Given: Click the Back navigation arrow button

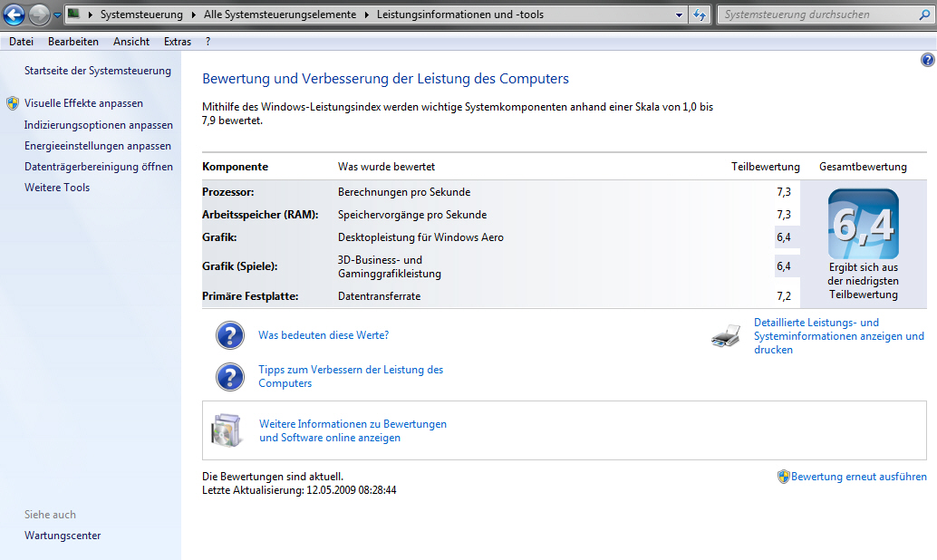Looking at the screenshot, I should click(14, 14).
